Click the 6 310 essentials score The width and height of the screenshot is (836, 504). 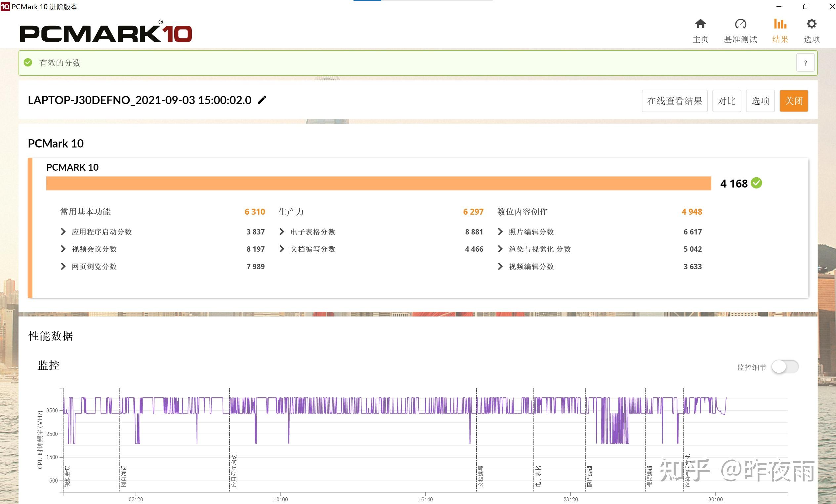pos(254,212)
